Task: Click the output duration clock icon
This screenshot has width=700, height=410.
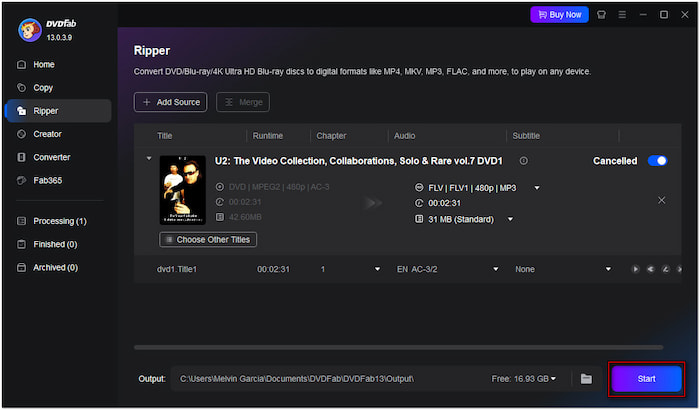Action: (x=419, y=203)
